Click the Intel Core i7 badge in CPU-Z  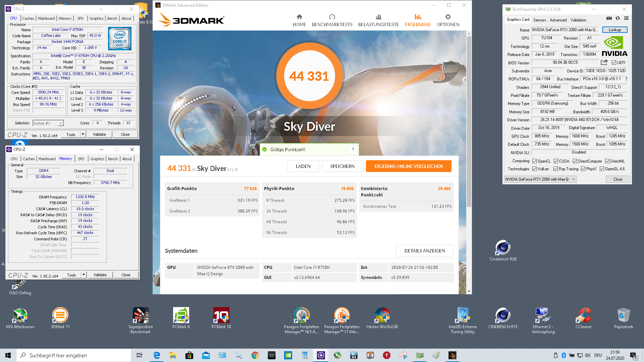(x=120, y=39)
